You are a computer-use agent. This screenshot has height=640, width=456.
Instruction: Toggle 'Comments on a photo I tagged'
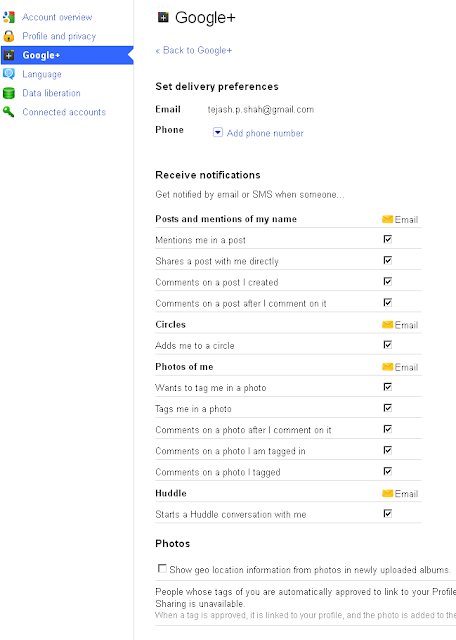[x=388, y=471]
